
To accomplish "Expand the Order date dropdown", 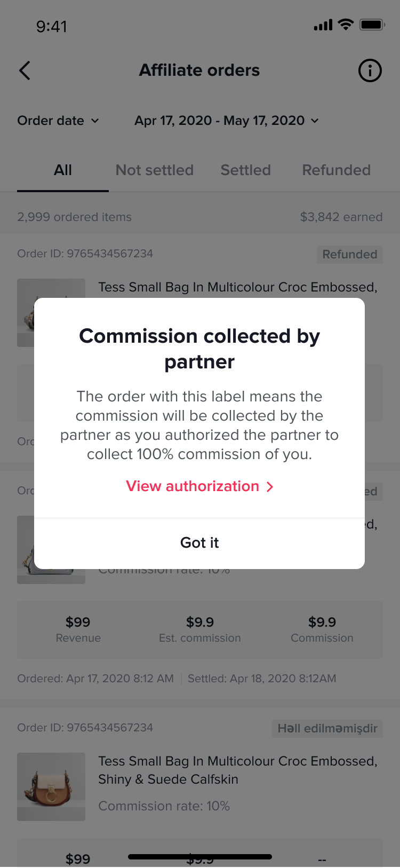I will (58, 121).
